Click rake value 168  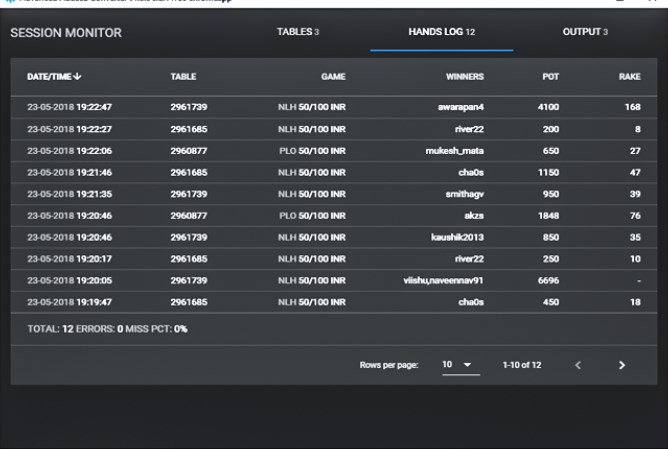[633, 107]
